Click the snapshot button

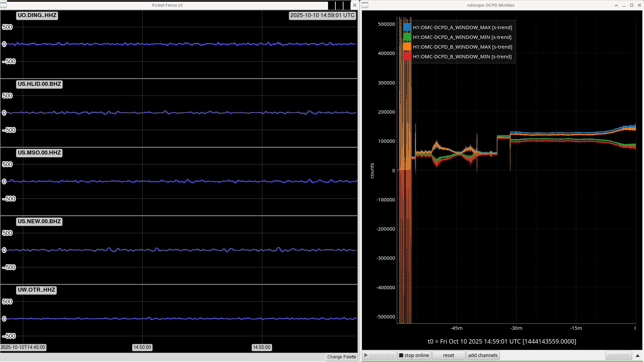click(x=619, y=355)
